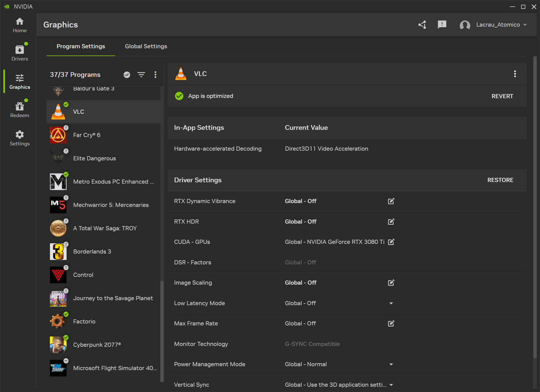Switch to the Program Settings tab
Viewport: 540px width, 392px height.
(x=81, y=46)
